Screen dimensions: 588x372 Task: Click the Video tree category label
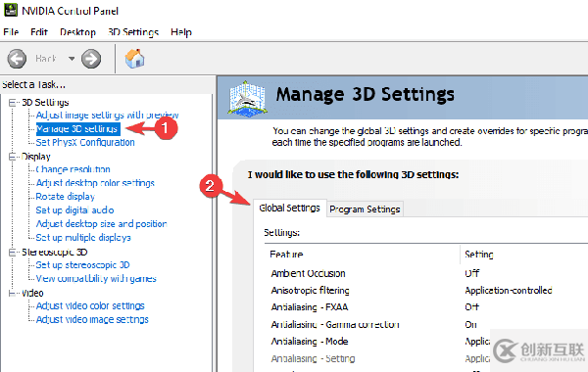(x=32, y=293)
